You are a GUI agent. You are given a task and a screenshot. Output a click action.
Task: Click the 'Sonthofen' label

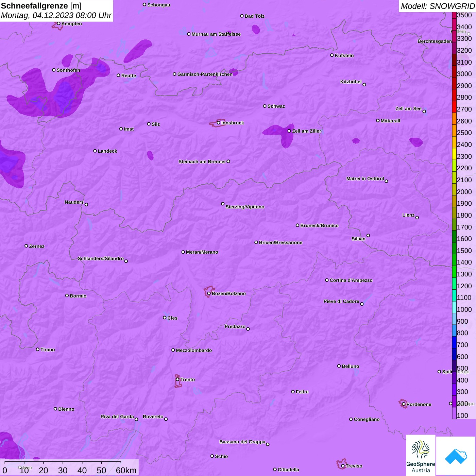pos(68,70)
